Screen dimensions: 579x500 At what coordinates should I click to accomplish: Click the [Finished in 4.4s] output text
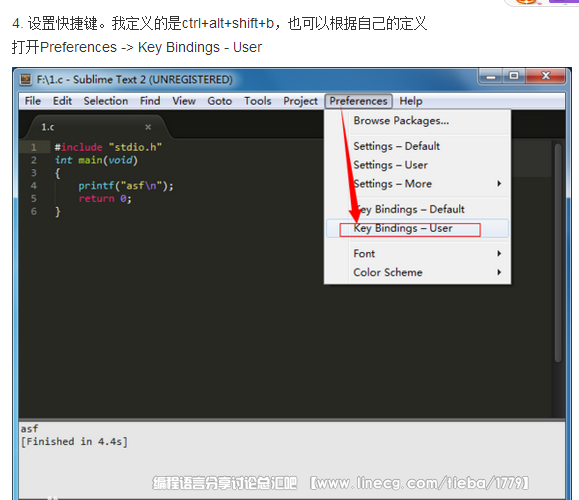(74, 442)
